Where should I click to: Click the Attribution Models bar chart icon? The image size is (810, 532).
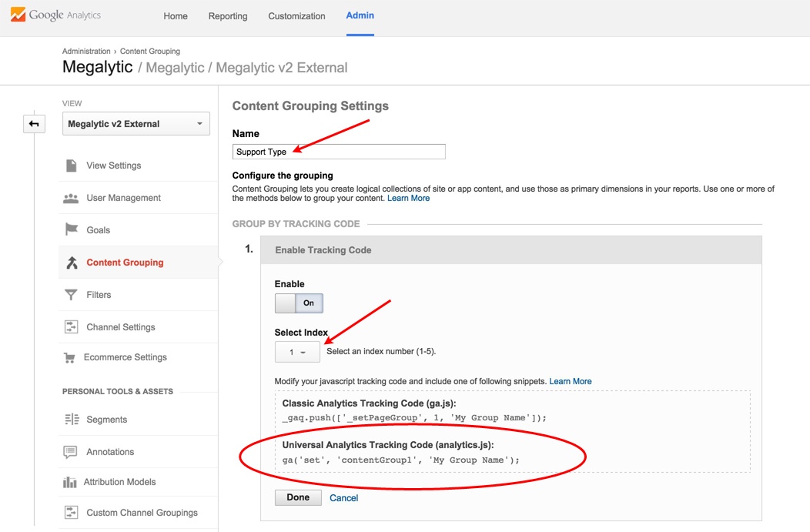71,482
